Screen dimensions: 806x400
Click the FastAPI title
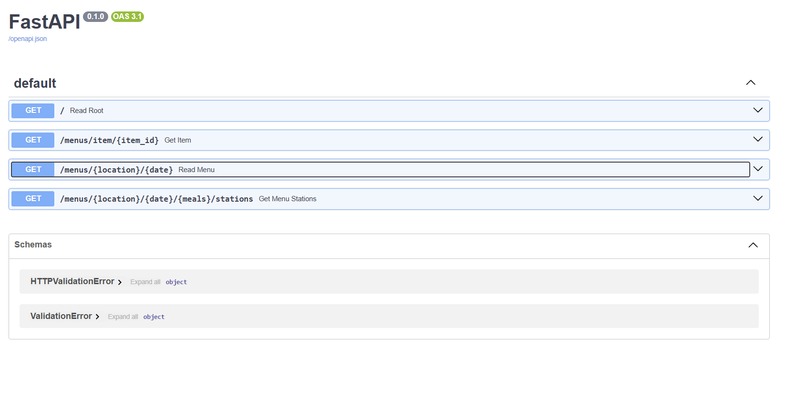pyautogui.click(x=45, y=22)
